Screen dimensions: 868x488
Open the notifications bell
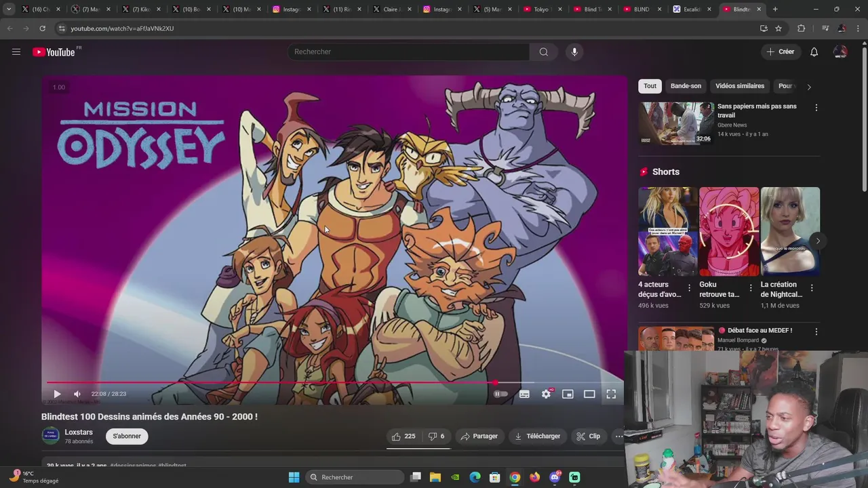coord(814,52)
